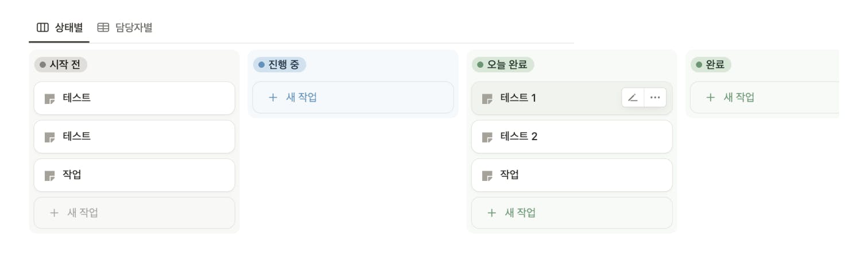Click the board icon beside 상태별 tab

coord(42,28)
